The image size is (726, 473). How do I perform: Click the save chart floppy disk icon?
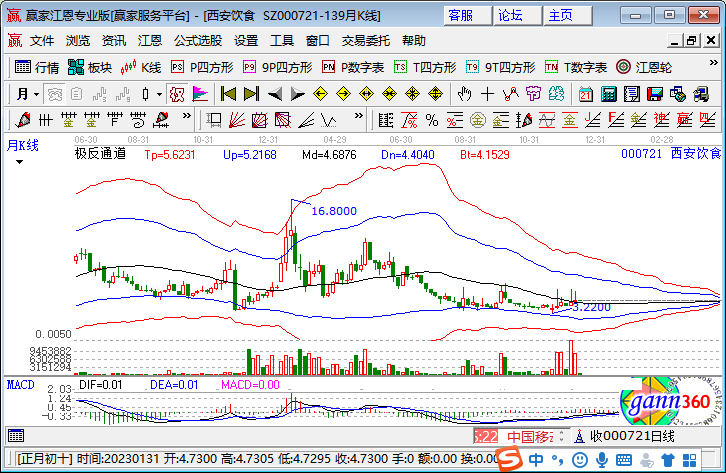pos(655,94)
